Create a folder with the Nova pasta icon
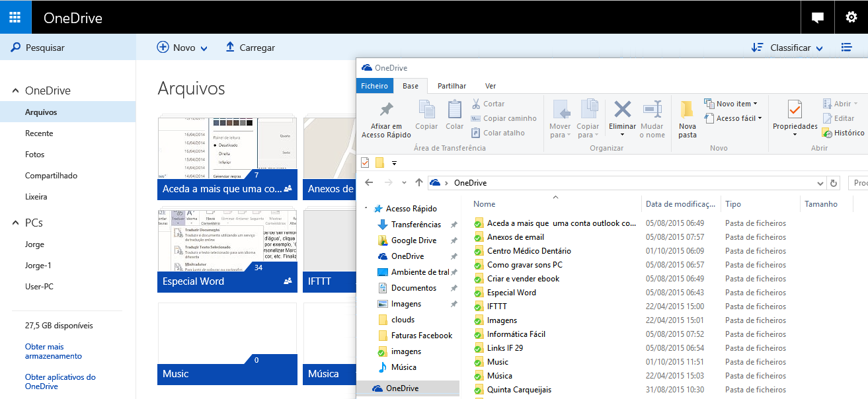Image resolution: width=868 pixels, height=399 pixels. point(688,109)
